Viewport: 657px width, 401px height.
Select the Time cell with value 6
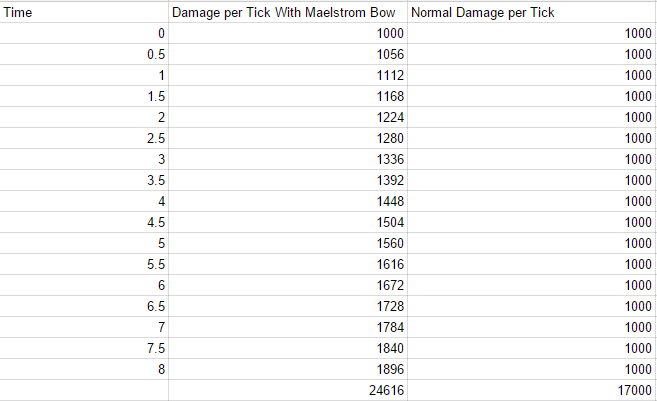pos(84,285)
